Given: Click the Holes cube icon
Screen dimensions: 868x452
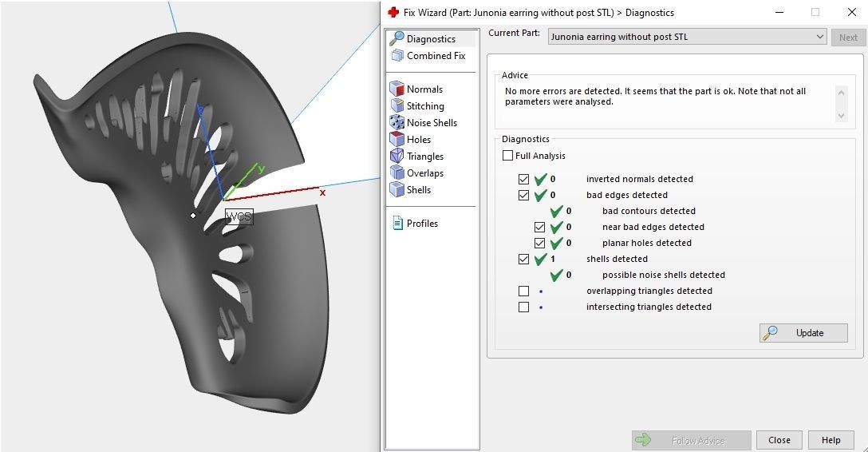Looking at the screenshot, I should click(397, 139).
